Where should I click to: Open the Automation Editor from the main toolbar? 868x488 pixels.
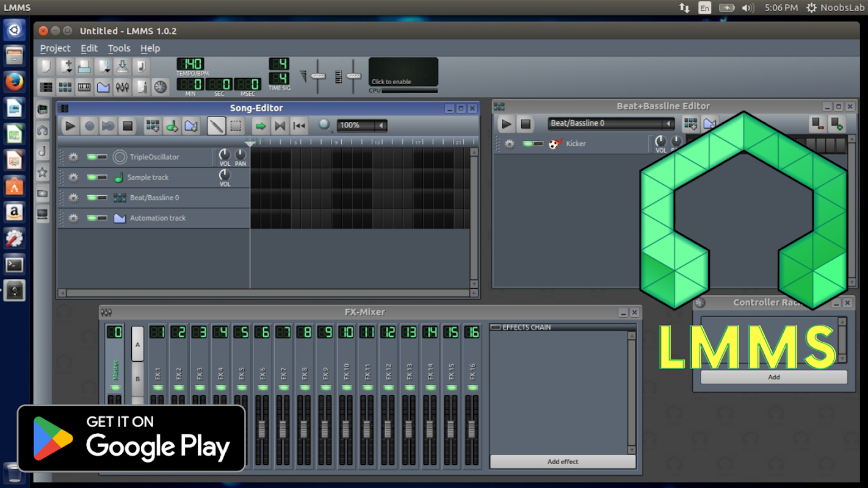[103, 87]
